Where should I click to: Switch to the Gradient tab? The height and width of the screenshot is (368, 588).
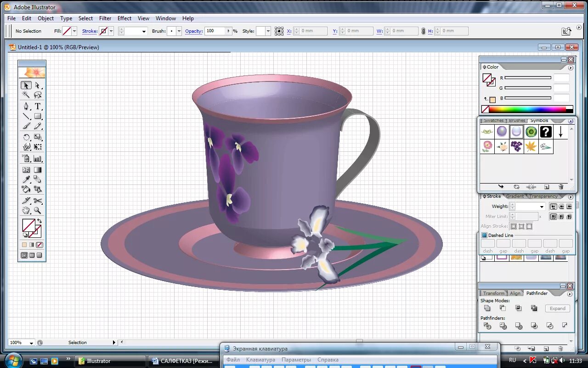point(514,196)
